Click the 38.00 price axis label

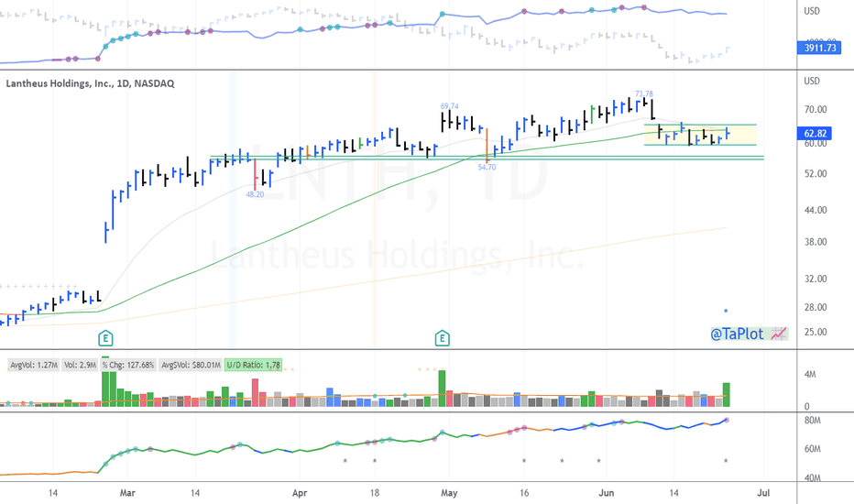click(816, 242)
